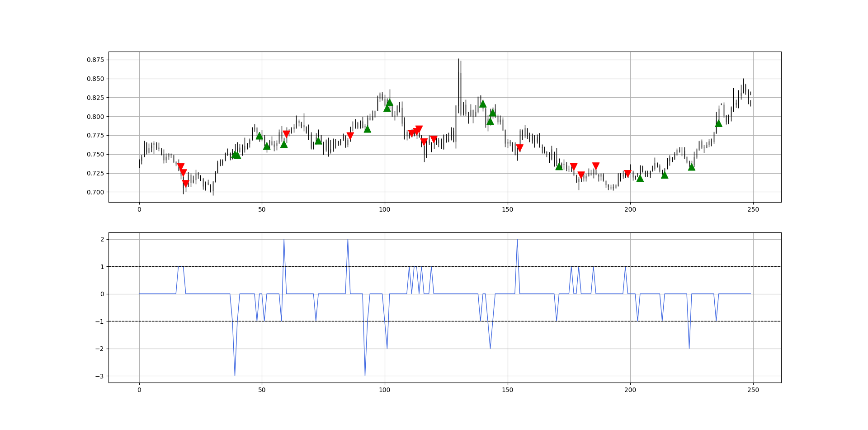
Task: Click the tallest price bar spiking above 0.875
Action: [x=458, y=86]
